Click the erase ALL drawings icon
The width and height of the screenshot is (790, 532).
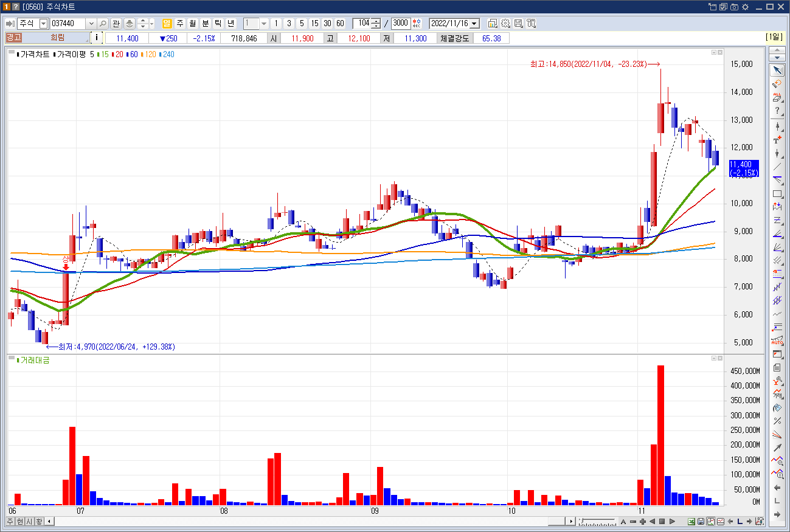[x=777, y=97]
